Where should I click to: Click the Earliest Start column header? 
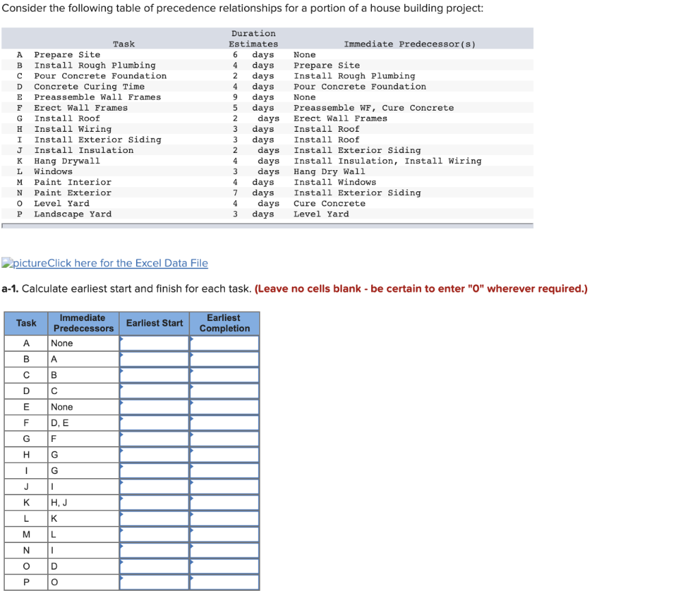[154, 323]
